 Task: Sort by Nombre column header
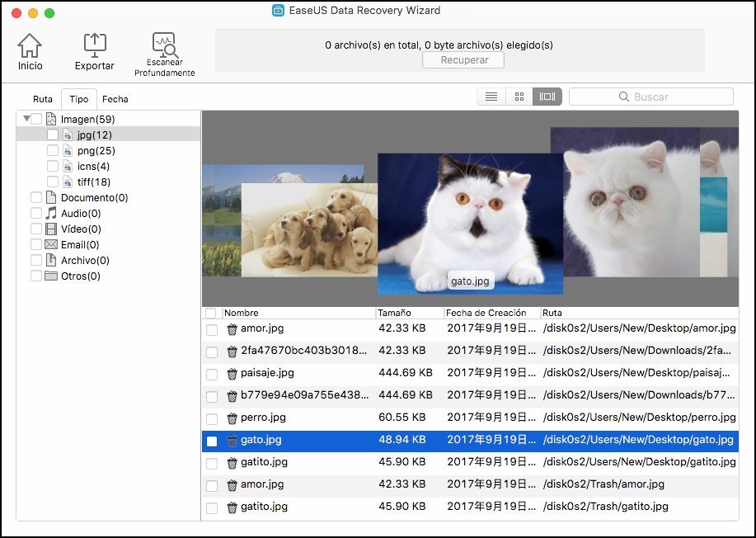click(298, 313)
